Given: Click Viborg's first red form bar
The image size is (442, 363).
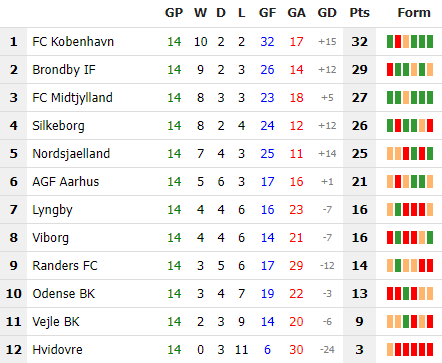Looking at the screenshot, I should (x=390, y=238).
